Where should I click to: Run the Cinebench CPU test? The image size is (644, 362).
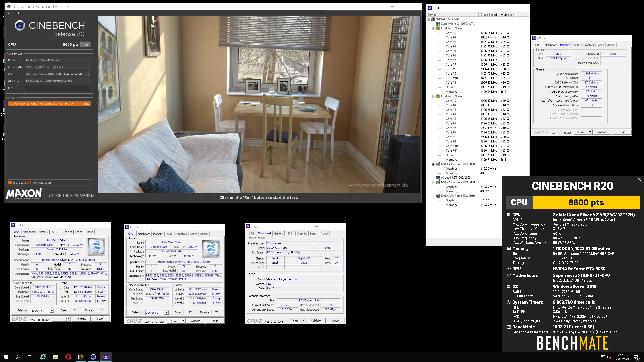[85, 44]
